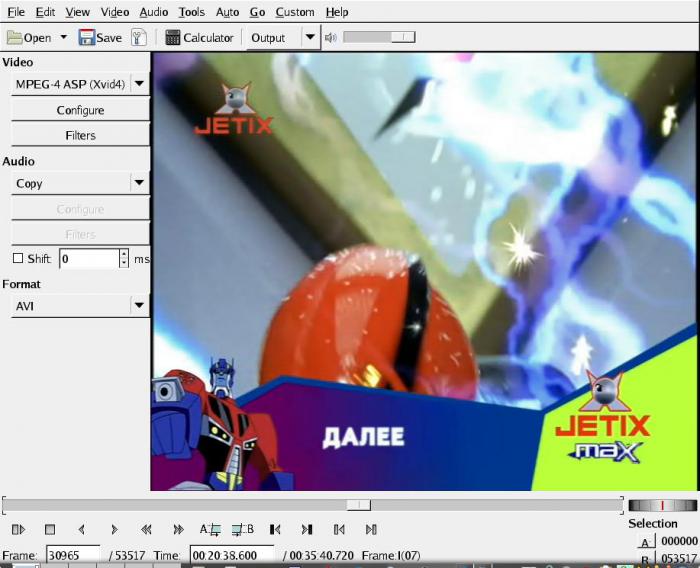Screen dimensions: 700x568
Task: Click the jog shuttle wheel control
Action: (x=662, y=505)
